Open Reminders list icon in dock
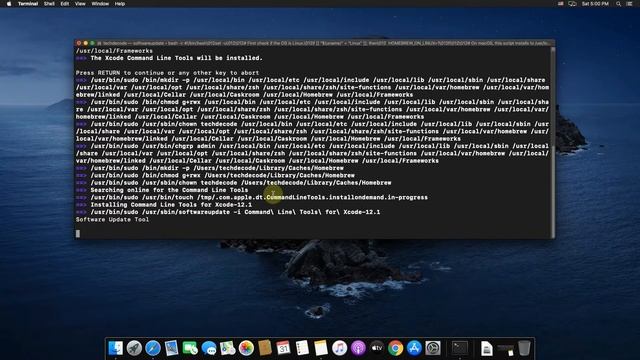Image resolution: width=640 pixels, height=360 pixels. point(302,348)
